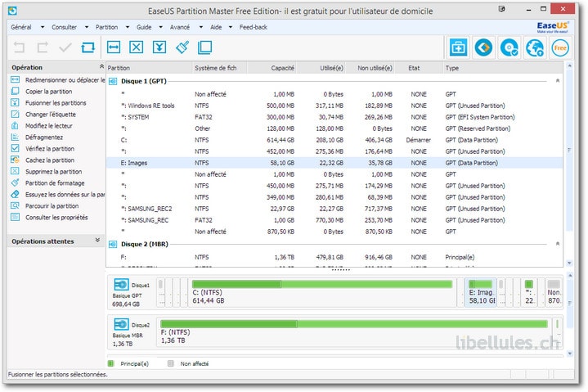Viewport: 588px width, 392px height.
Task: Select the SAMSUNG_REC2 partition row
Action: (x=334, y=209)
